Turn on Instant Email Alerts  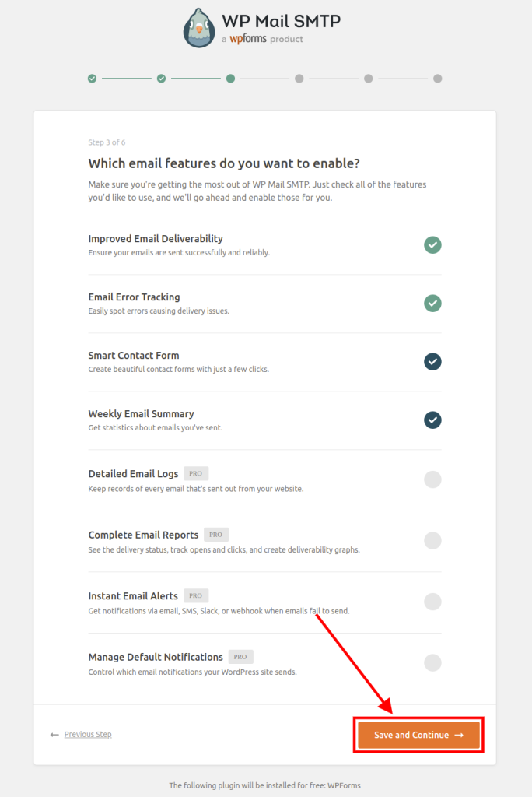point(432,602)
